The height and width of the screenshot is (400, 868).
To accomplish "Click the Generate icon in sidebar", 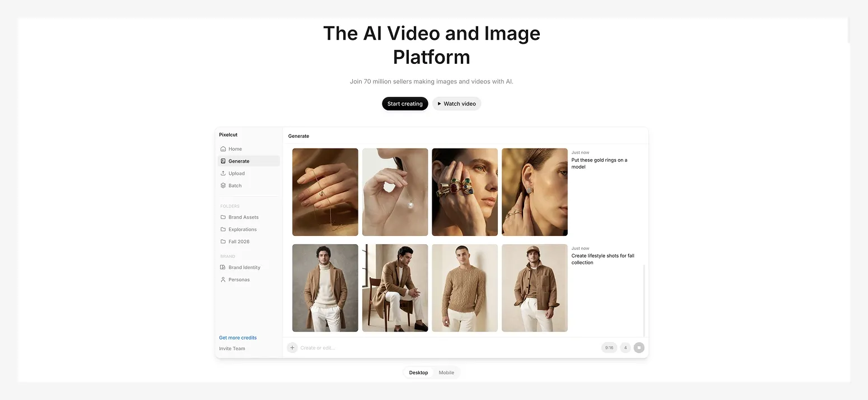I will [223, 161].
